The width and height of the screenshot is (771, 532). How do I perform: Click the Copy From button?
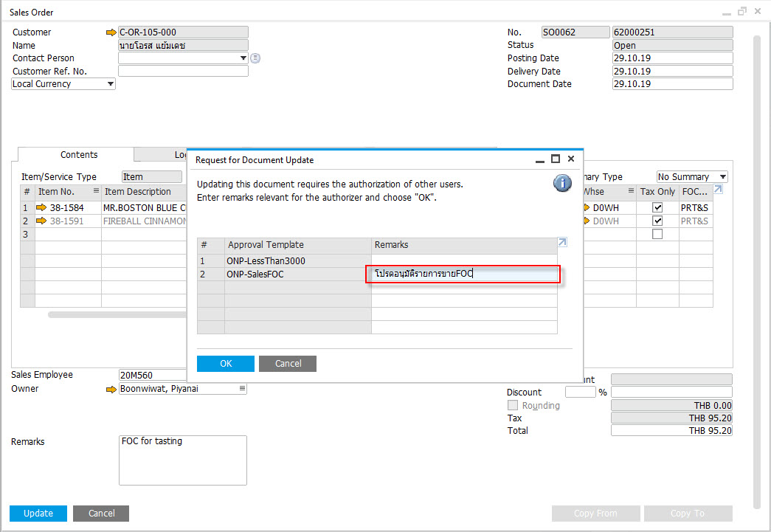coord(595,514)
